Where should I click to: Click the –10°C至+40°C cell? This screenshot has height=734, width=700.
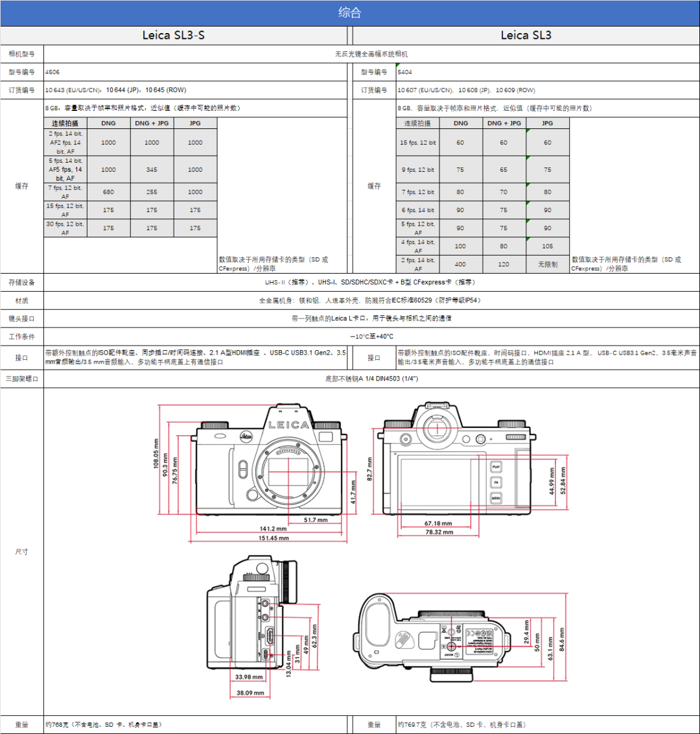(371, 337)
